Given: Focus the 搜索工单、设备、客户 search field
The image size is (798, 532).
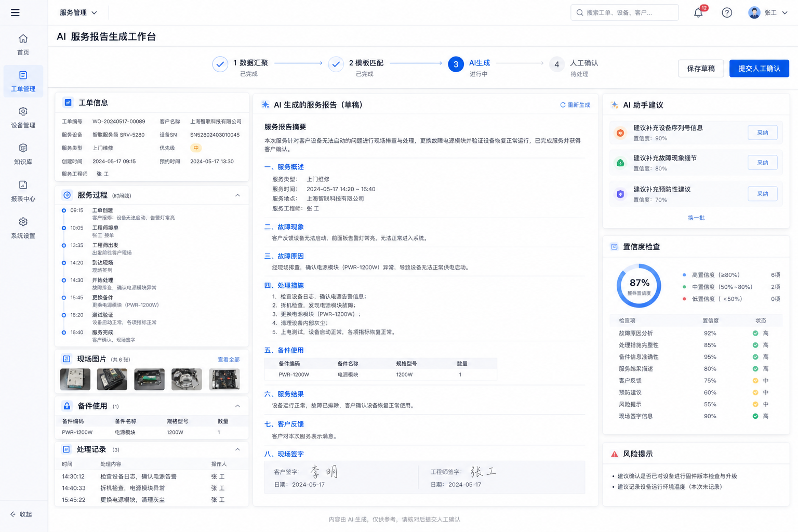Looking at the screenshot, I should [x=624, y=12].
